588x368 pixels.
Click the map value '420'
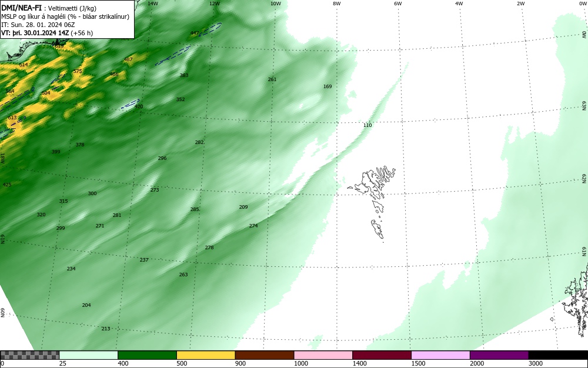click(139, 107)
